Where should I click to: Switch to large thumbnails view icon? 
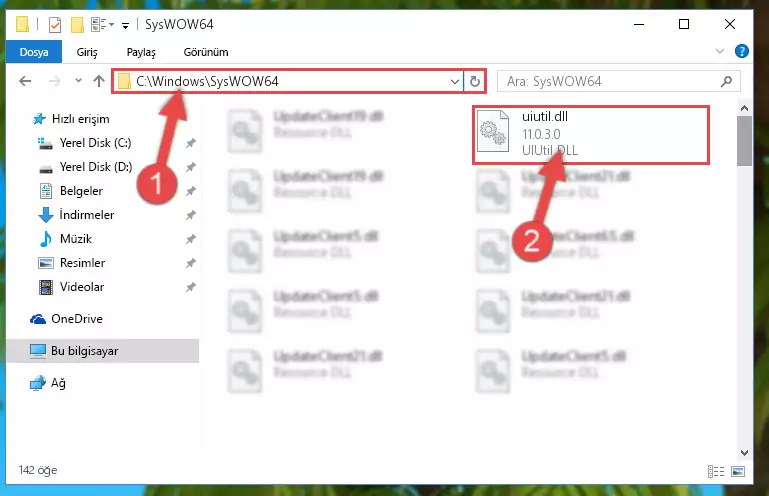click(738, 471)
